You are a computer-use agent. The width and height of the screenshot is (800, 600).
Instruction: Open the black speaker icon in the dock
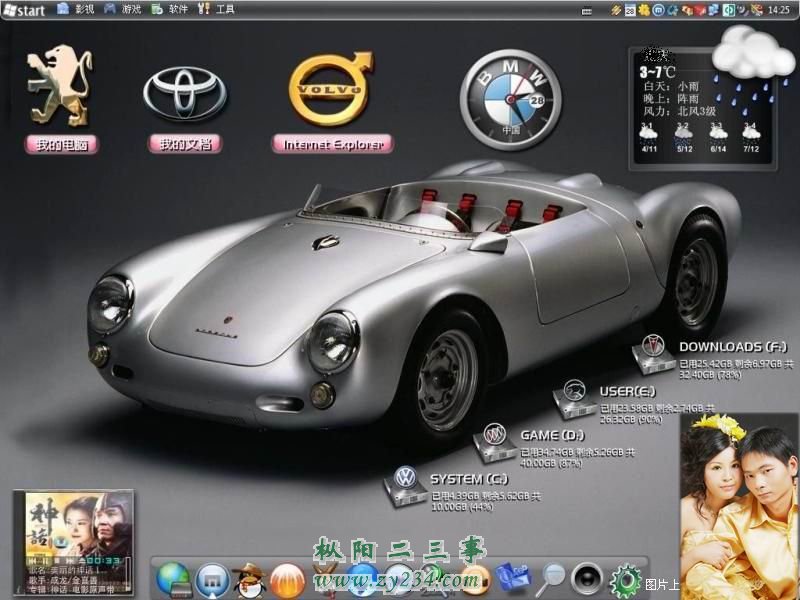click(x=587, y=579)
